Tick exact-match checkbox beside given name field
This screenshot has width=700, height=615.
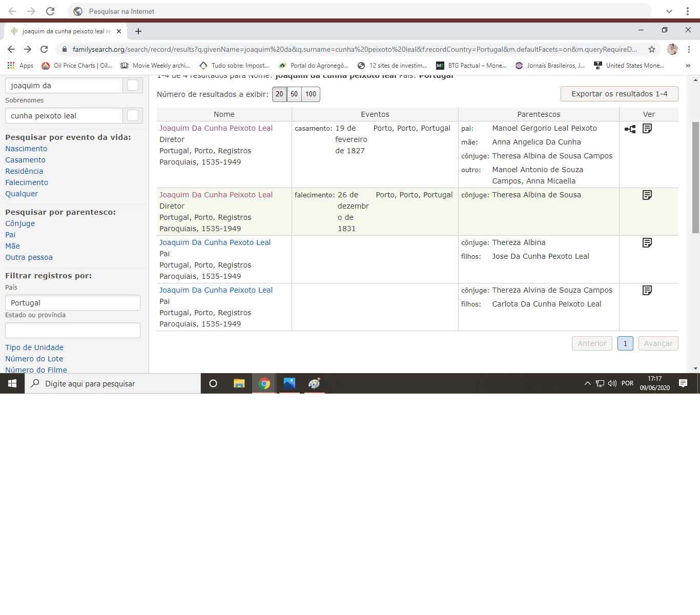tap(133, 86)
